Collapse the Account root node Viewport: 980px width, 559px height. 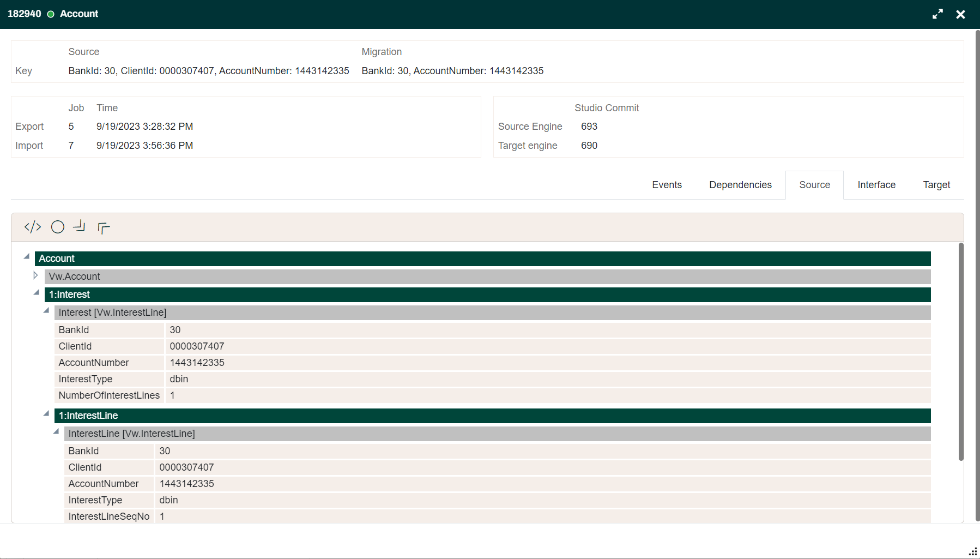[x=26, y=255]
